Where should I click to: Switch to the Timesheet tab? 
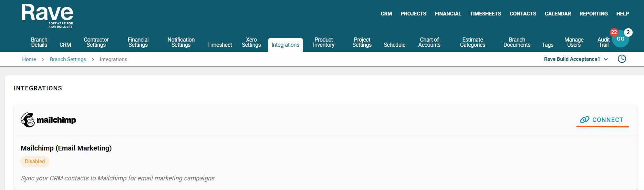coord(220,45)
